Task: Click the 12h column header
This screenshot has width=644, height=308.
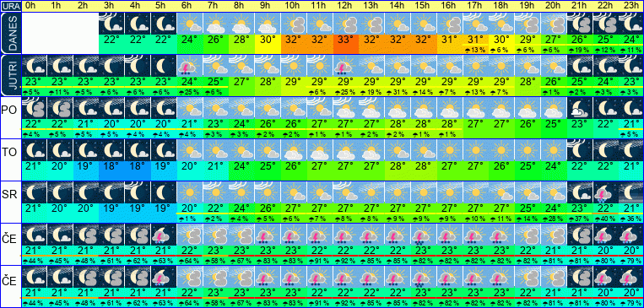Action: pyautogui.click(x=345, y=6)
